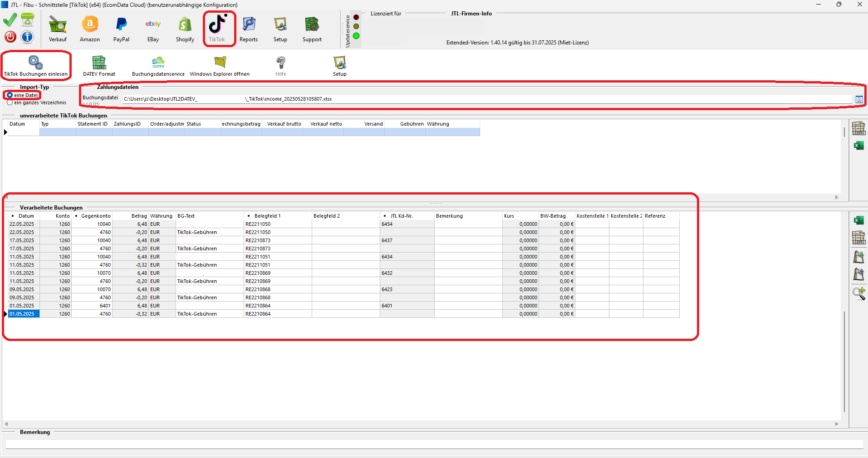Open the DATEV Format export
This screenshot has width=868, height=458.
99,66
